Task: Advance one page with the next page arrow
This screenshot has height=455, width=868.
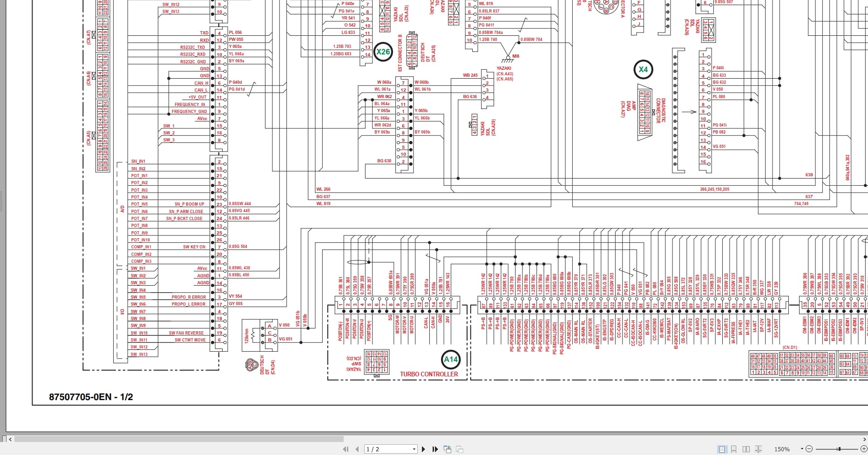Action: [x=423, y=449]
